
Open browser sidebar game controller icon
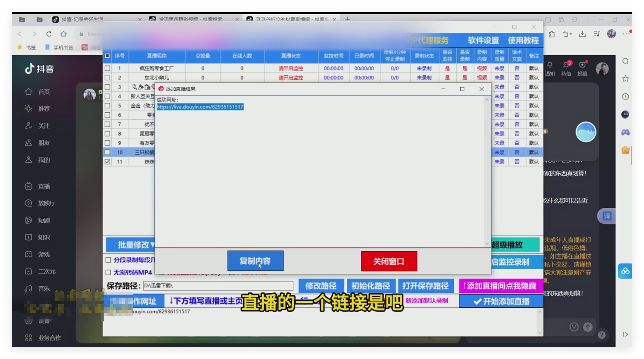click(626, 132)
